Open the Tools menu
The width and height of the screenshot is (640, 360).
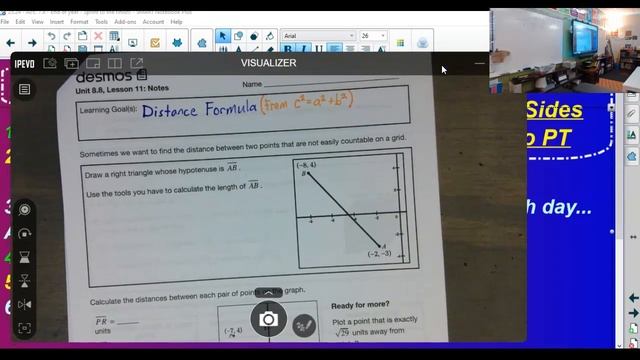[101, 22]
